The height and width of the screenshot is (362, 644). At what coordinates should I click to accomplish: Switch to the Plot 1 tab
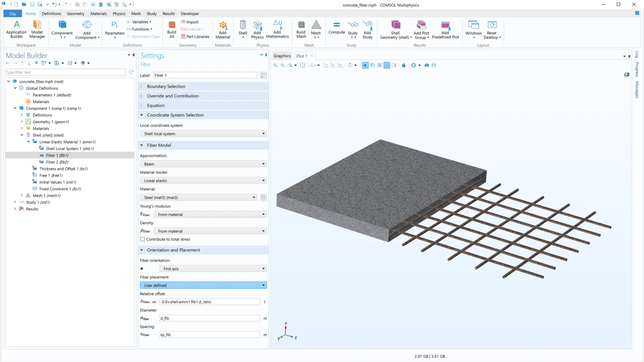click(x=302, y=56)
